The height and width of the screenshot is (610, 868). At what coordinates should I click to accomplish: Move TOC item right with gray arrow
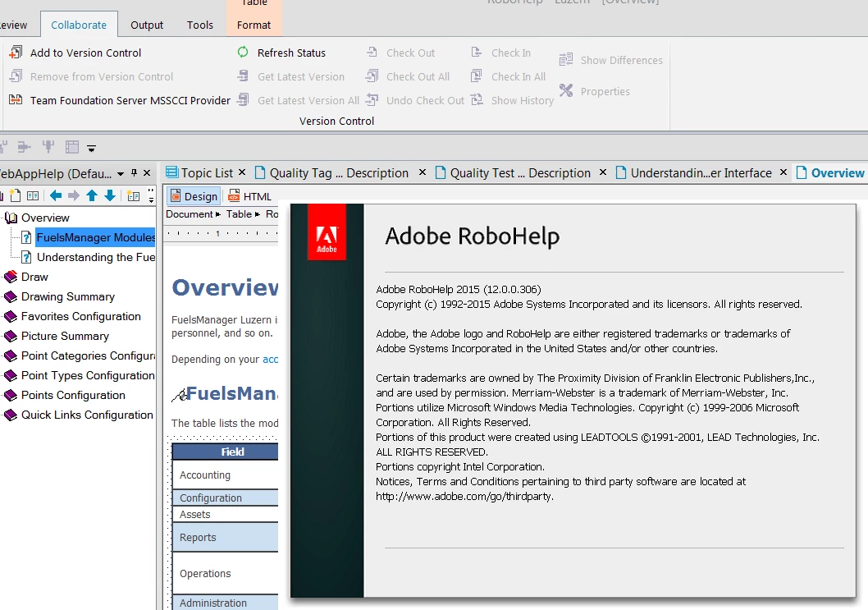click(74, 195)
